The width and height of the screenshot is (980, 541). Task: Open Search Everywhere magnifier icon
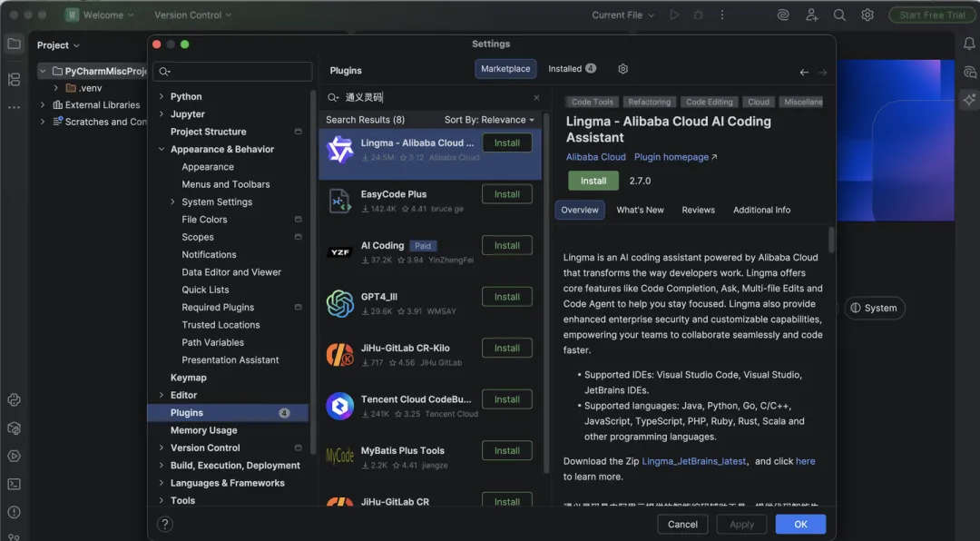pos(839,15)
